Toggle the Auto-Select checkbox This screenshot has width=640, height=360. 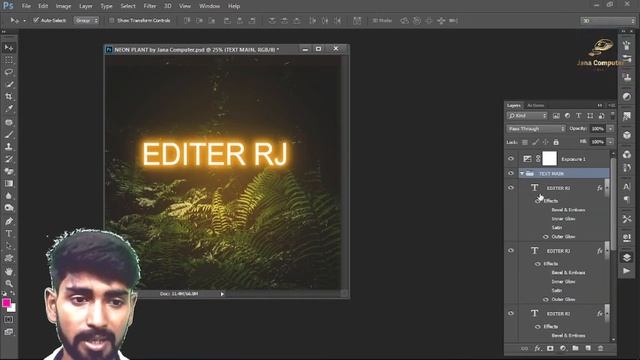(36, 20)
